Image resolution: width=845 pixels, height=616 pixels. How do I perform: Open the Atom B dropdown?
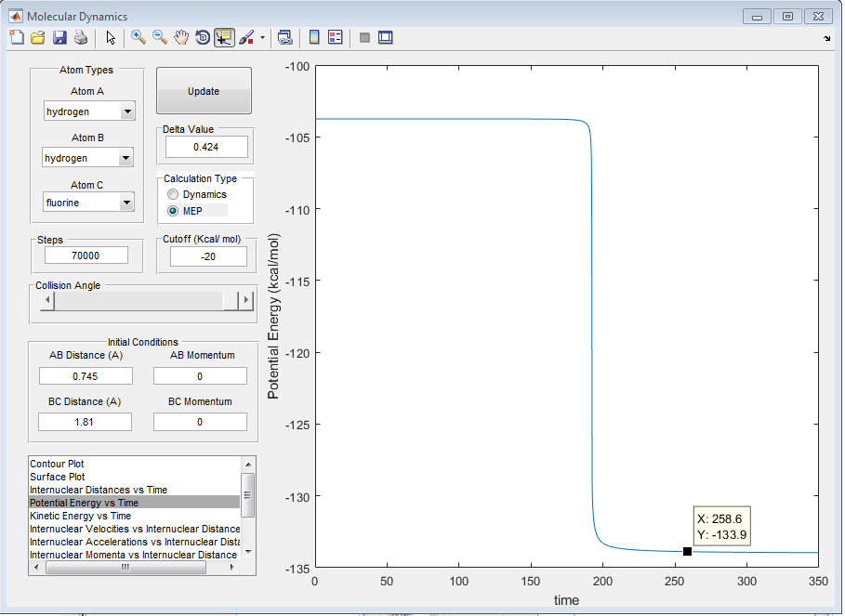(127, 158)
